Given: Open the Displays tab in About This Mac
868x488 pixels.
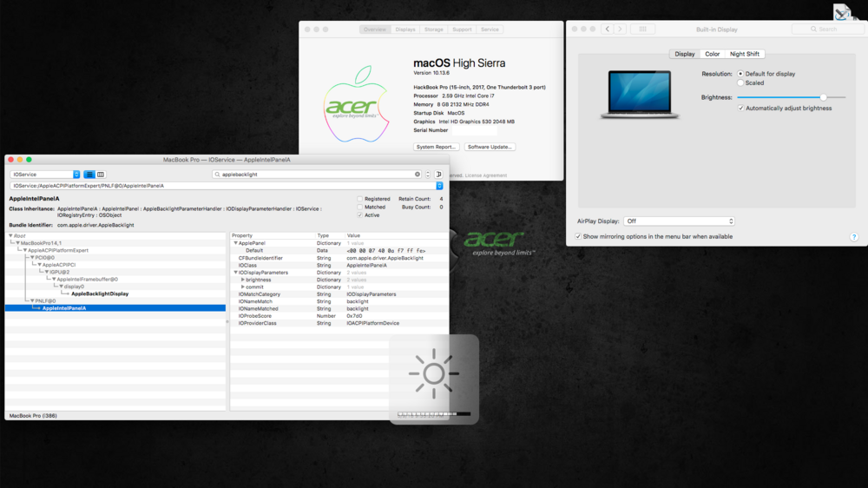Looking at the screenshot, I should point(405,30).
